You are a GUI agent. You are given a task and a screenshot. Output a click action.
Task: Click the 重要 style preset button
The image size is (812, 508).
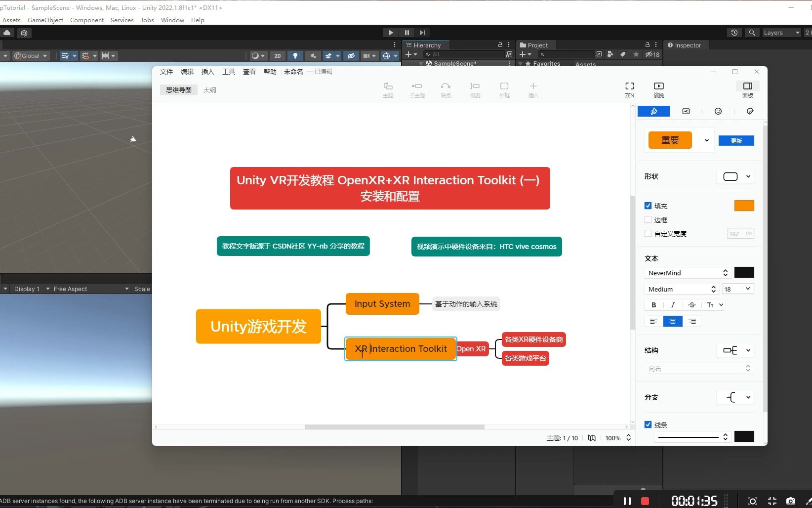(x=670, y=140)
